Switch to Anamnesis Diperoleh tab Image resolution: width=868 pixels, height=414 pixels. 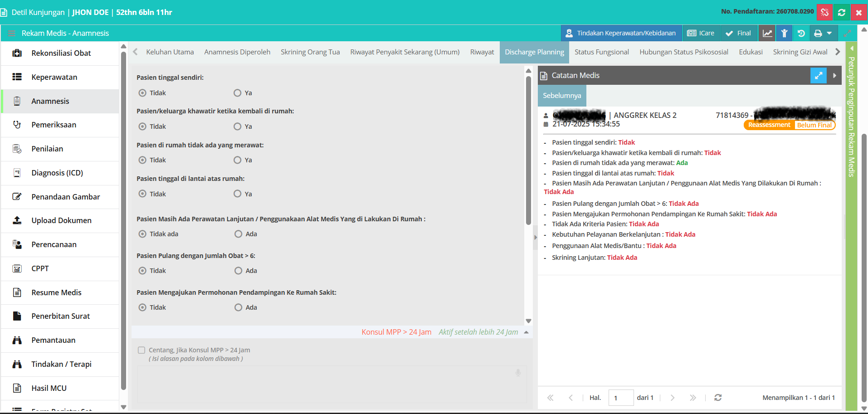(x=237, y=52)
